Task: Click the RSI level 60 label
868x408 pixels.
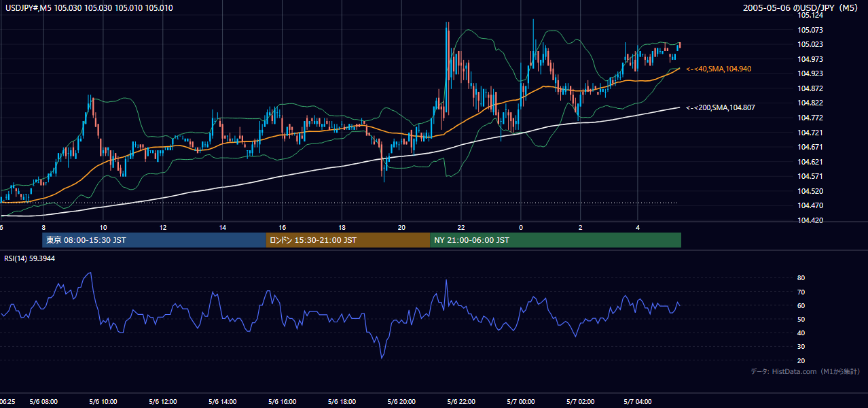Action: pos(801,305)
